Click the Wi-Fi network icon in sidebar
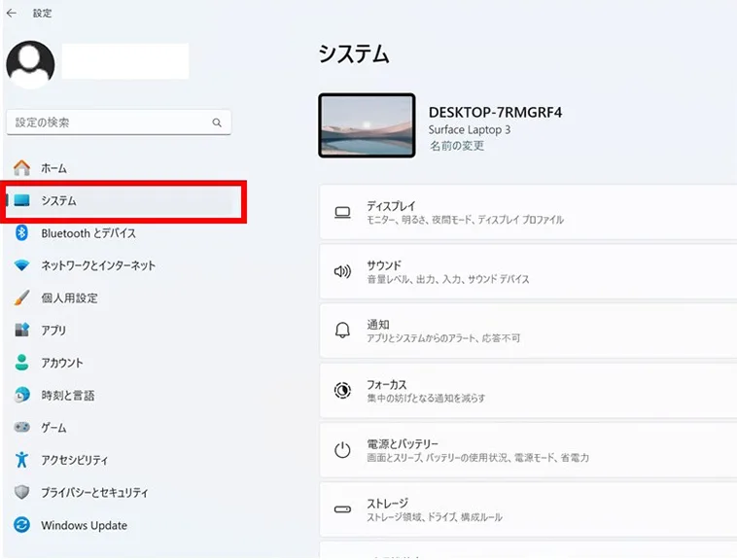Screen dimensions: 737x560 22,265
